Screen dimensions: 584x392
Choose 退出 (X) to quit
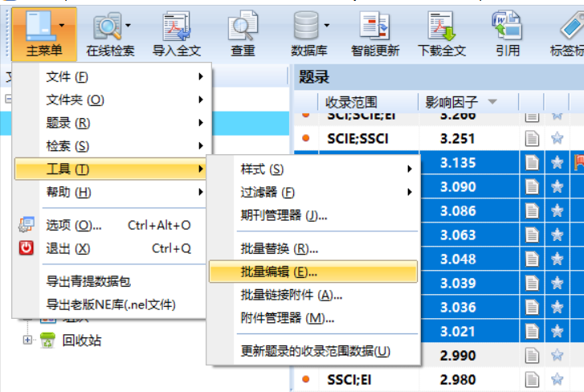(110, 248)
